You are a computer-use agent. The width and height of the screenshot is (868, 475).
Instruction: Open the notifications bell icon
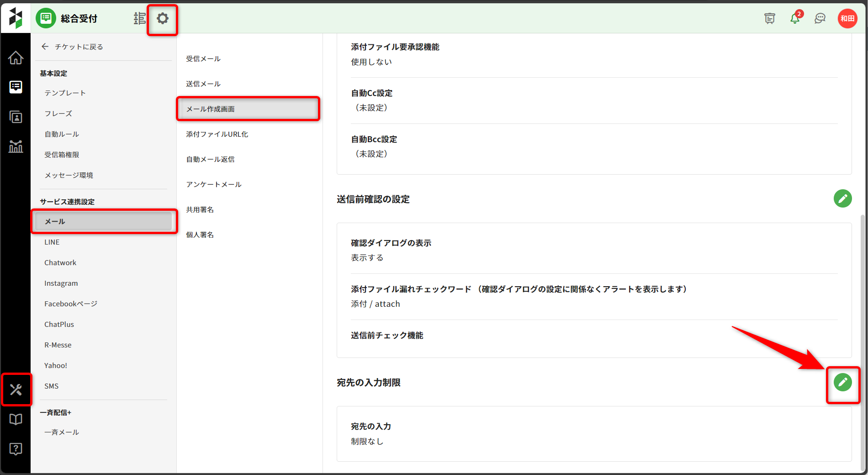(x=795, y=18)
